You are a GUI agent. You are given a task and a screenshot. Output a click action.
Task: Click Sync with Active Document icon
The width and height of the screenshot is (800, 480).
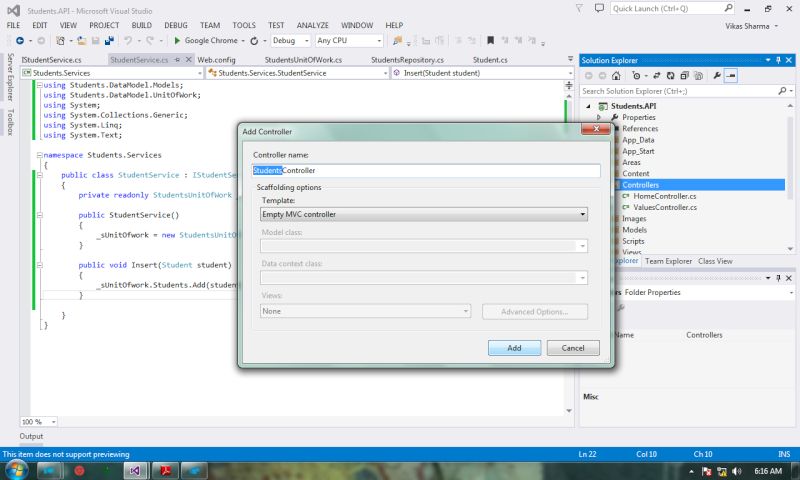(x=657, y=75)
